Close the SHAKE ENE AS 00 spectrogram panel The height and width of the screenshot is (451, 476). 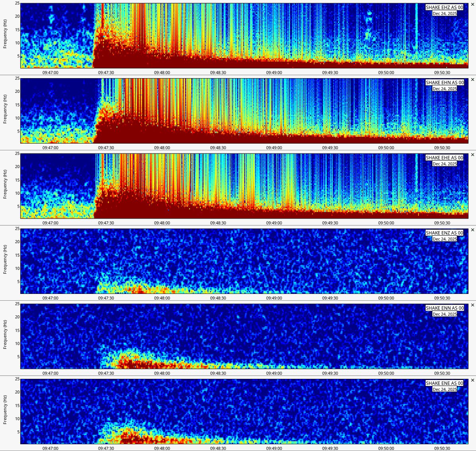pos(472,380)
